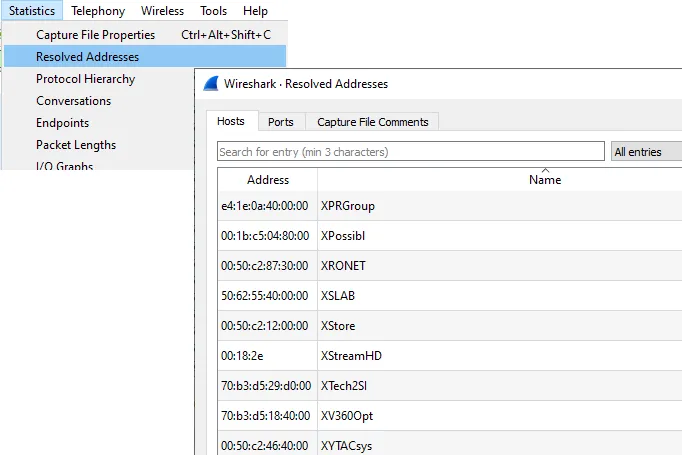Open the Statistics menu
This screenshot has height=455, width=682.
click(32, 10)
